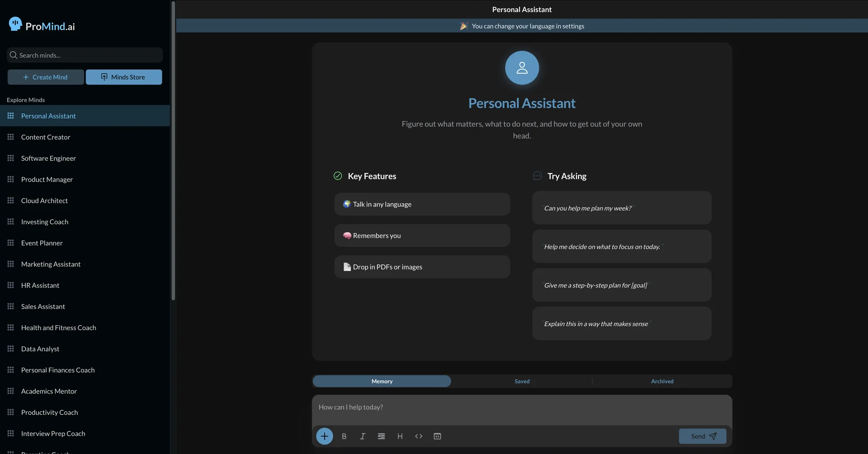The image size is (868, 454).
Task: Click the Create Mind button
Action: point(46,77)
